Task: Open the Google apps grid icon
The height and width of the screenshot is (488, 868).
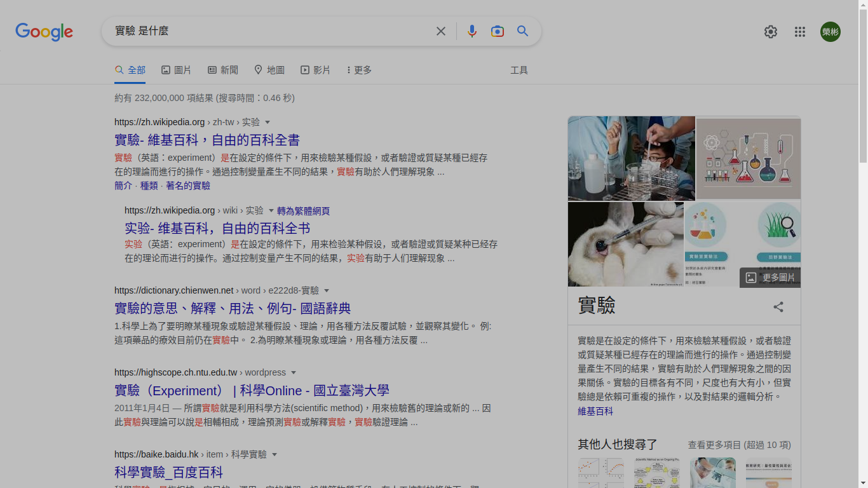Action: [x=799, y=32]
